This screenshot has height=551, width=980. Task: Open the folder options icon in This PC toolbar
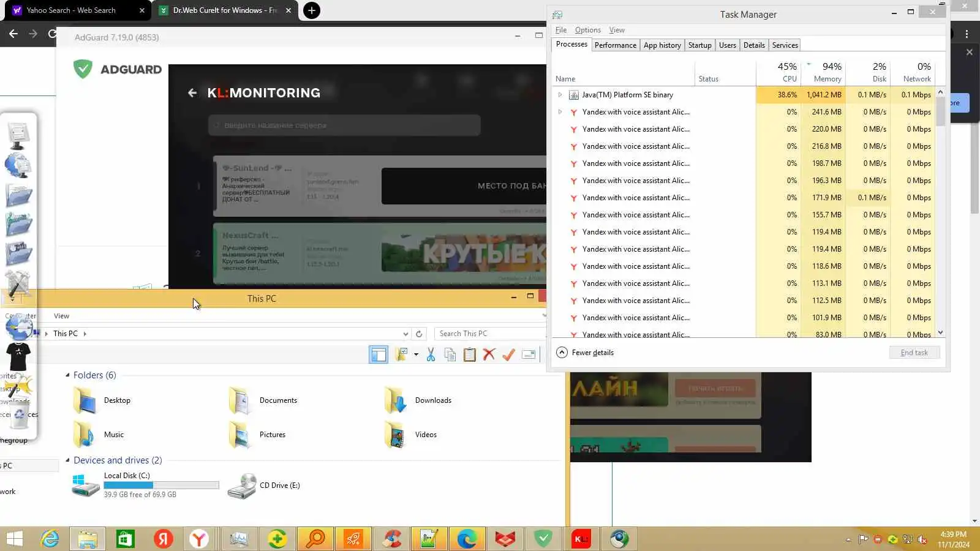(x=402, y=354)
